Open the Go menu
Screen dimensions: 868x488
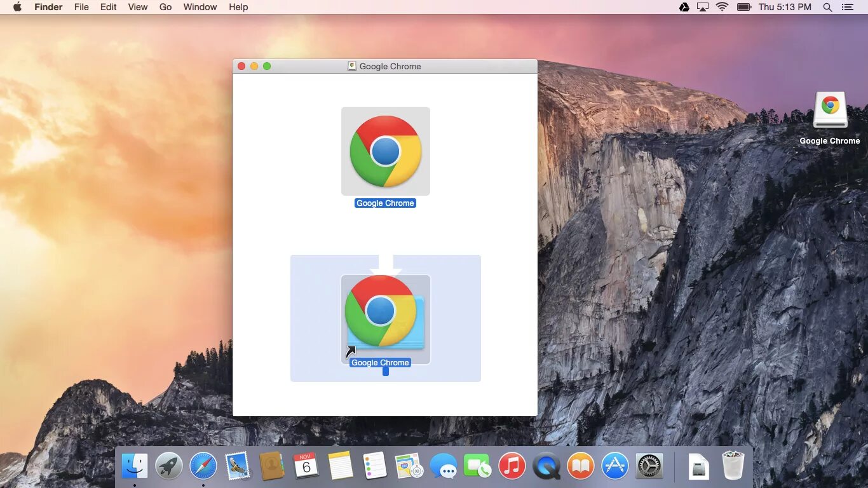[166, 7]
